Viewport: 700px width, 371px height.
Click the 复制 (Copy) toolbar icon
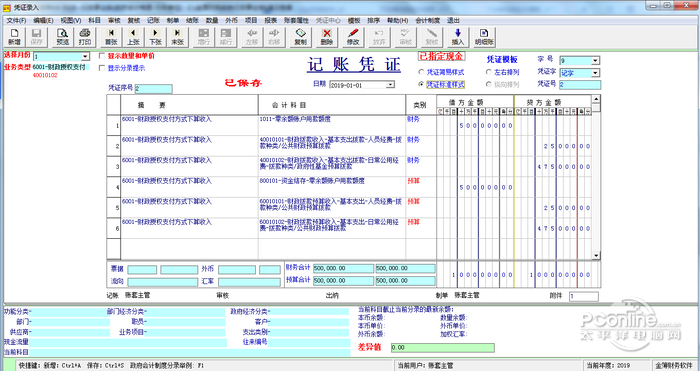coord(300,37)
